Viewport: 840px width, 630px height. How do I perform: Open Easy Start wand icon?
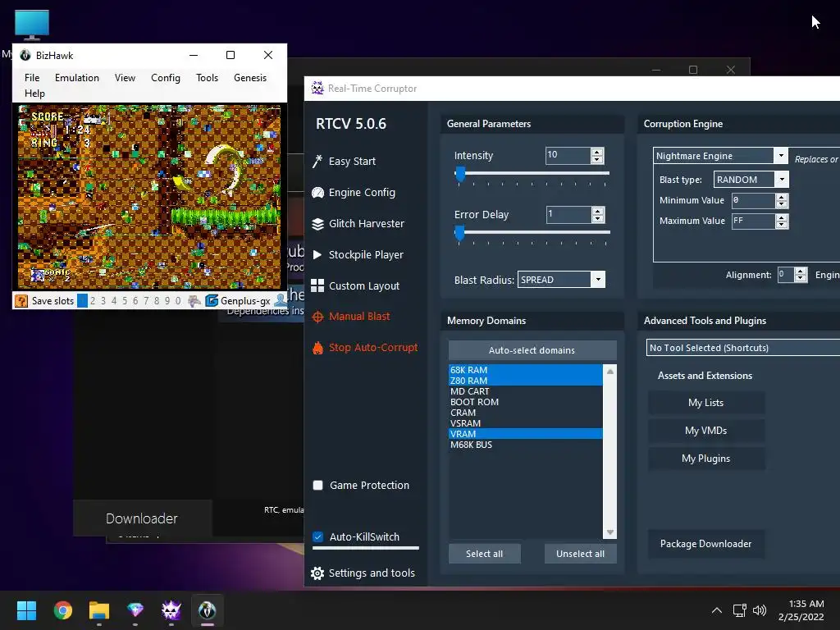[317, 162]
